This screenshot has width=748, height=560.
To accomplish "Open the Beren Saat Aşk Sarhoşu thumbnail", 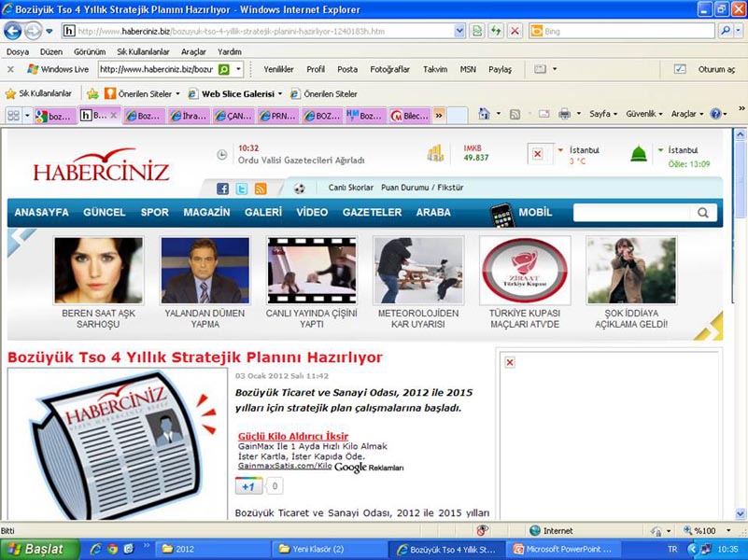I will click(x=98, y=271).
